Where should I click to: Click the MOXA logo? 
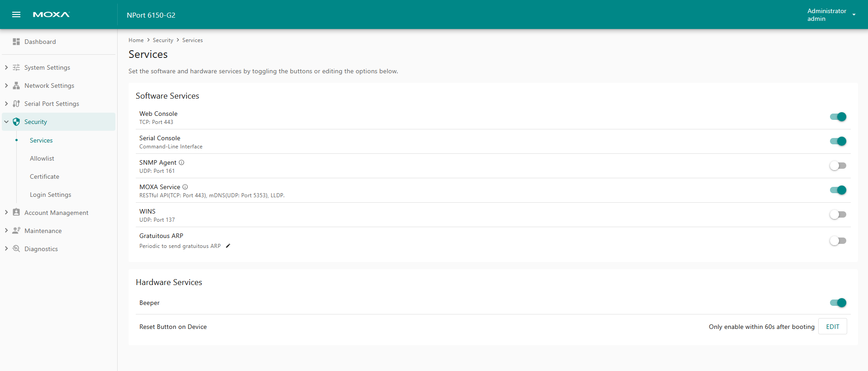(51, 14)
